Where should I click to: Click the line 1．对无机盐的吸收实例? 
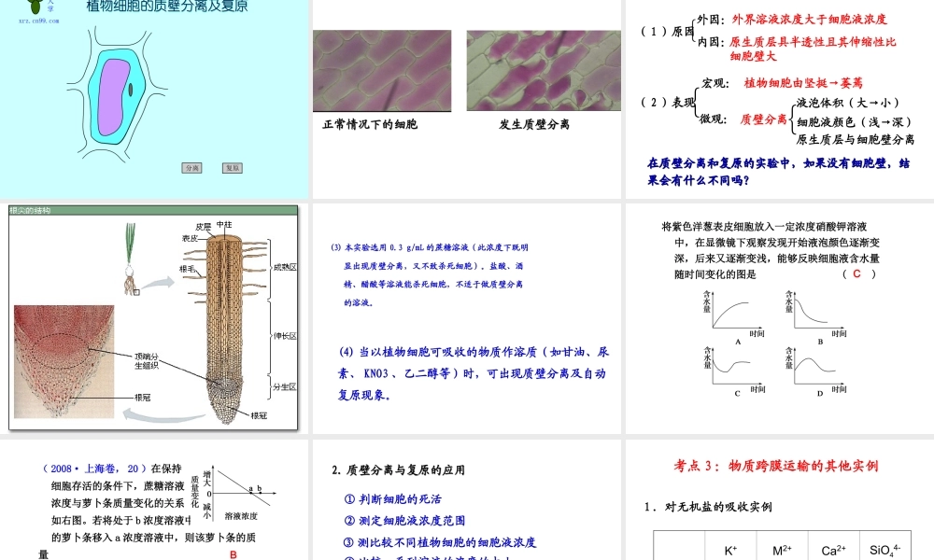[x=708, y=507]
